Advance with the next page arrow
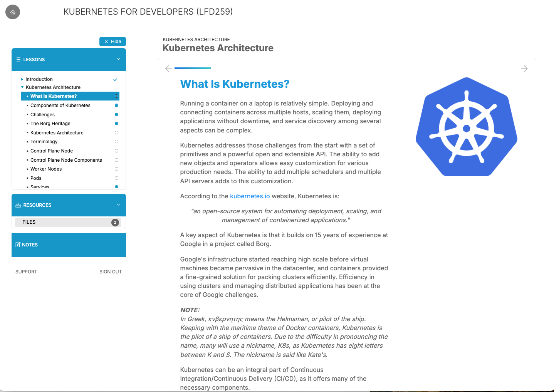 click(x=524, y=69)
